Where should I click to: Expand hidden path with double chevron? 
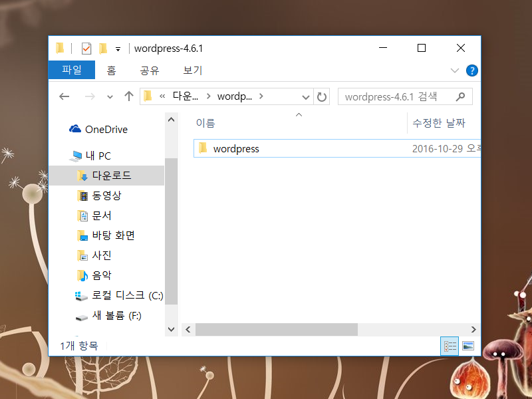[x=162, y=96]
